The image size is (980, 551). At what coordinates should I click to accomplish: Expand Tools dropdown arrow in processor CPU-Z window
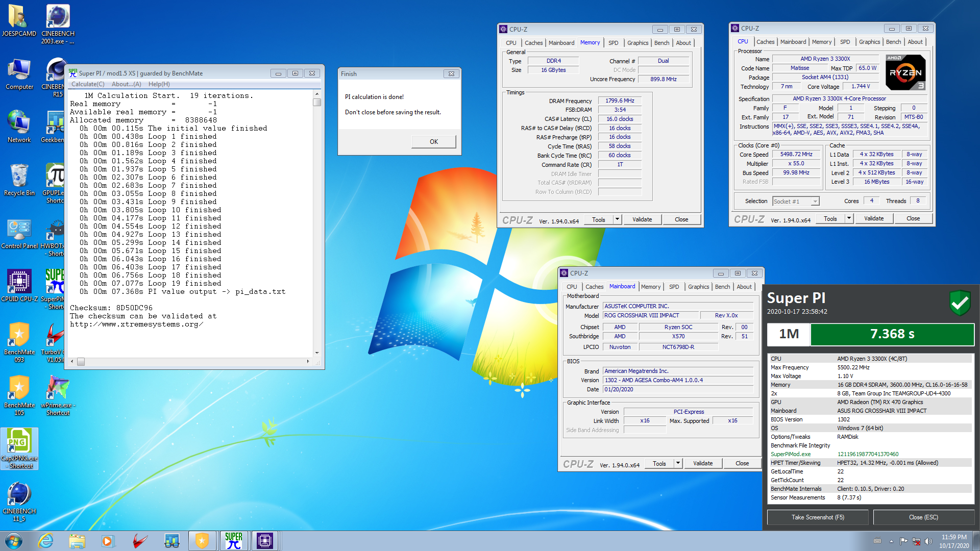coord(849,218)
